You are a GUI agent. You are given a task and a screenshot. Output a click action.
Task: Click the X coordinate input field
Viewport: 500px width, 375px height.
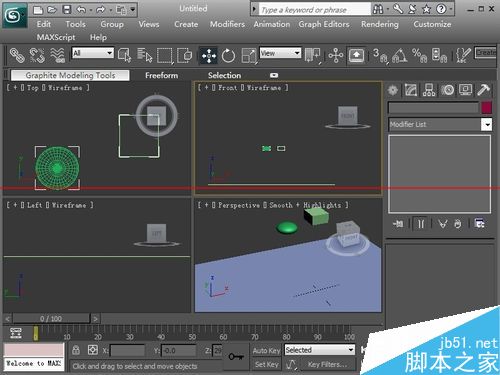127,351
